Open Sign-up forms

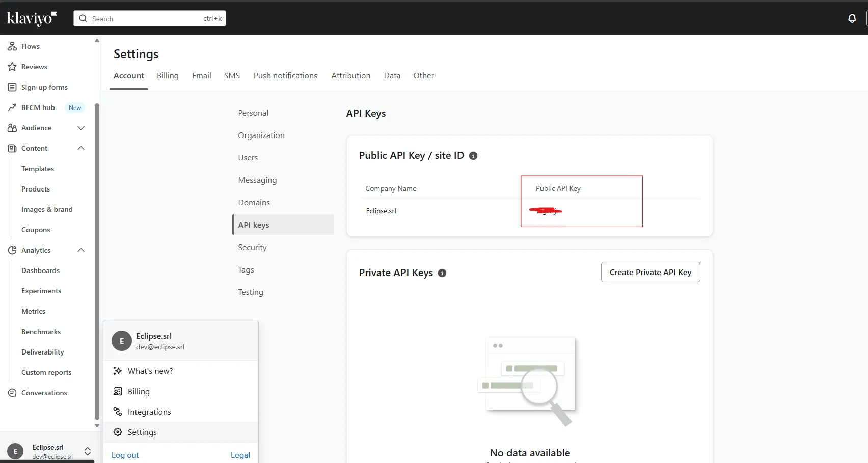coord(44,87)
